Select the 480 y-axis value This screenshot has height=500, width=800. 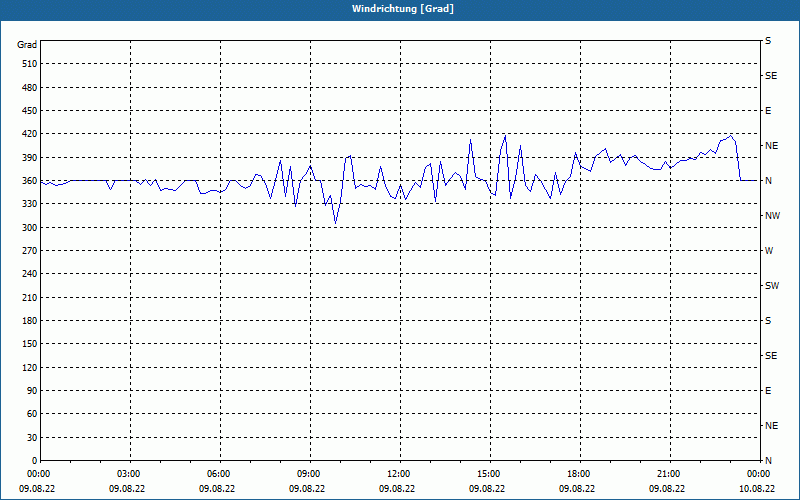[30, 88]
